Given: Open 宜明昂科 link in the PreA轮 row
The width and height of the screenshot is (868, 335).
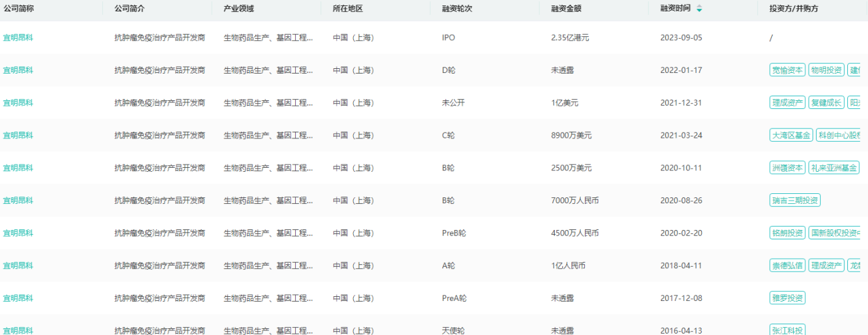Looking at the screenshot, I should (18, 298).
